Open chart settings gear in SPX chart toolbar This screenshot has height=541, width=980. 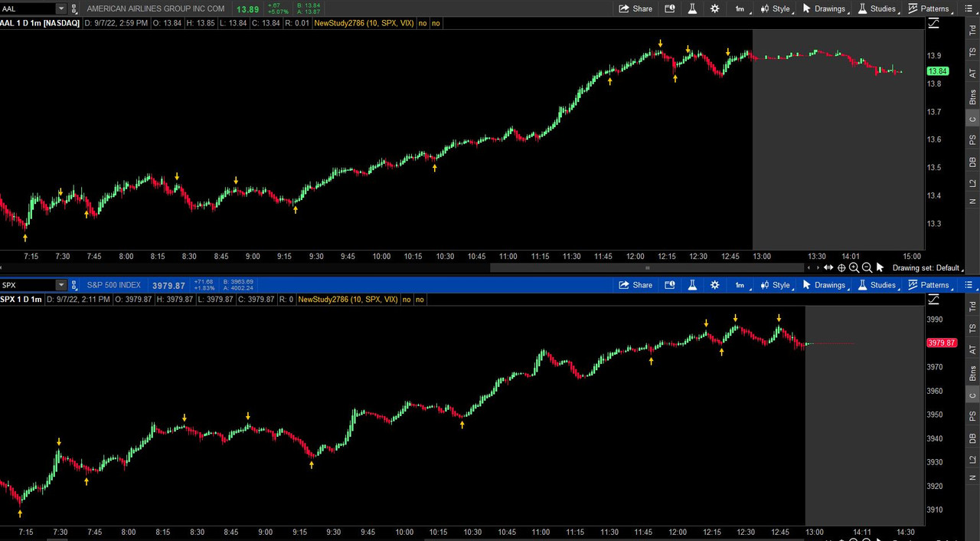pyautogui.click(x=715, y=285)
